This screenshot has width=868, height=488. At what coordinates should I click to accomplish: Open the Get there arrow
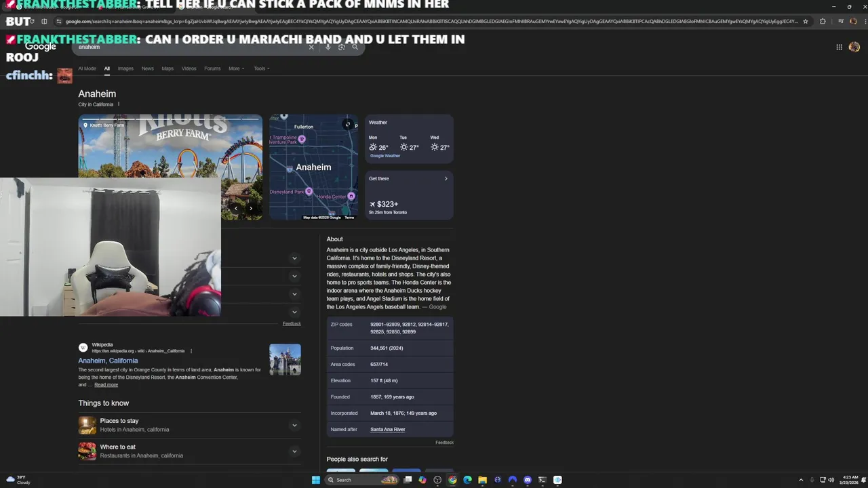click(x=446, y=178)
